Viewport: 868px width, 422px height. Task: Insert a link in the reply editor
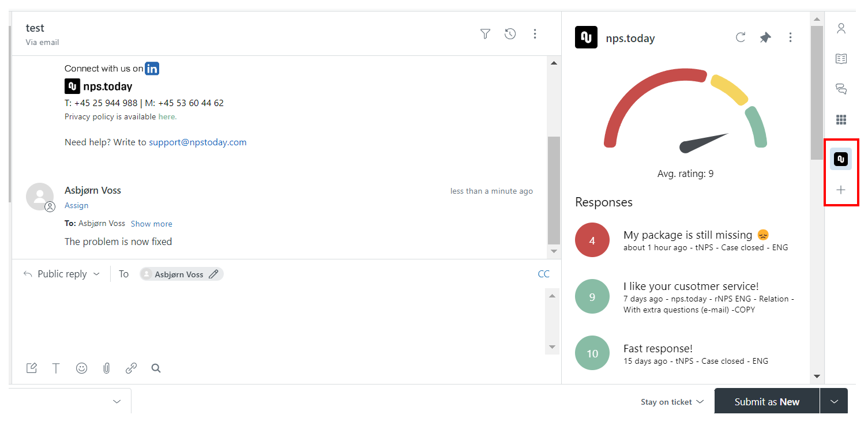pos(131,368)
